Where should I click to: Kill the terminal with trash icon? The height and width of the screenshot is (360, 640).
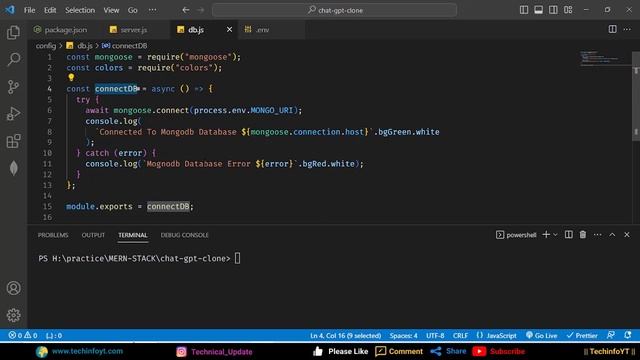(583, 235)
